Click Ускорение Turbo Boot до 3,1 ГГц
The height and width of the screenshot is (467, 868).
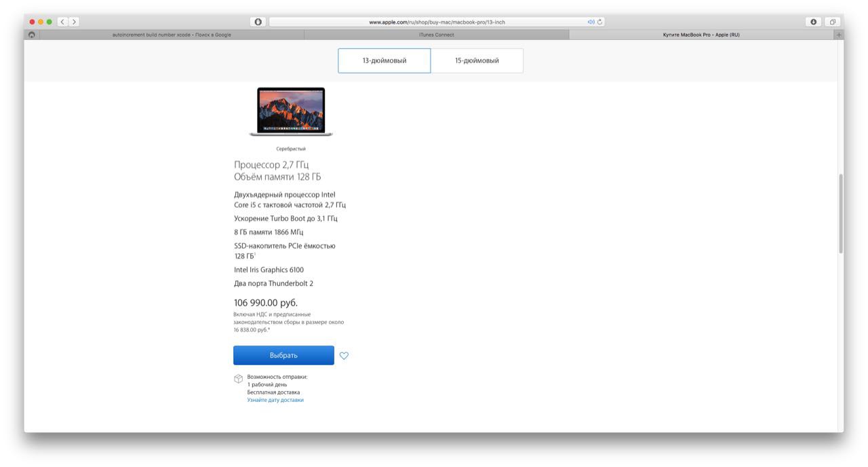(x=285, y=219)
